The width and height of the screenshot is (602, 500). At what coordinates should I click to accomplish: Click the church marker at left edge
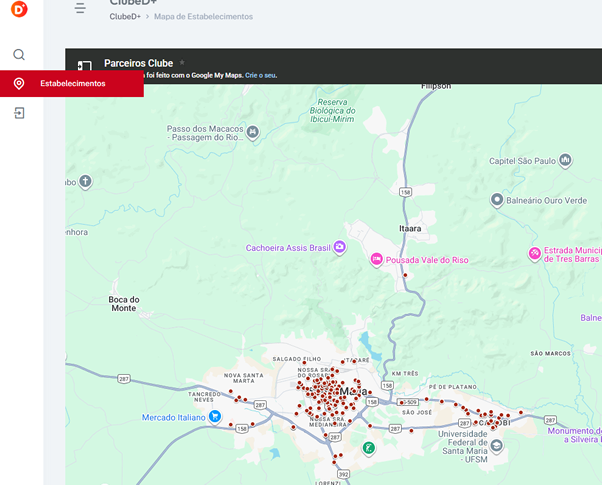(85, 182)
